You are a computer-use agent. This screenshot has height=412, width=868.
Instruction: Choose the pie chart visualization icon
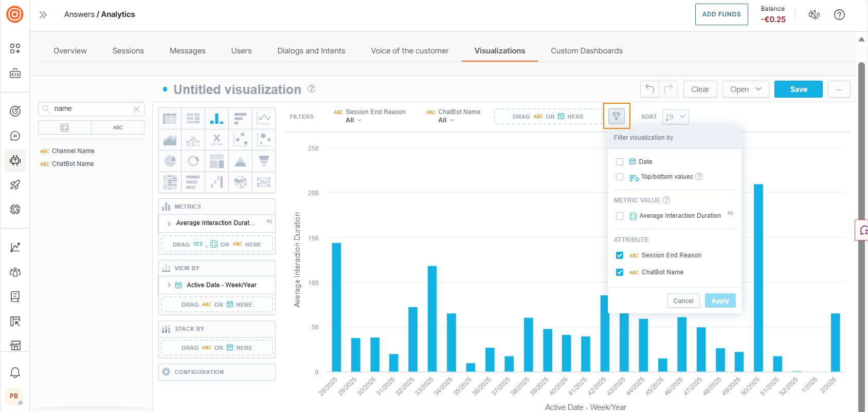(170, 161)
